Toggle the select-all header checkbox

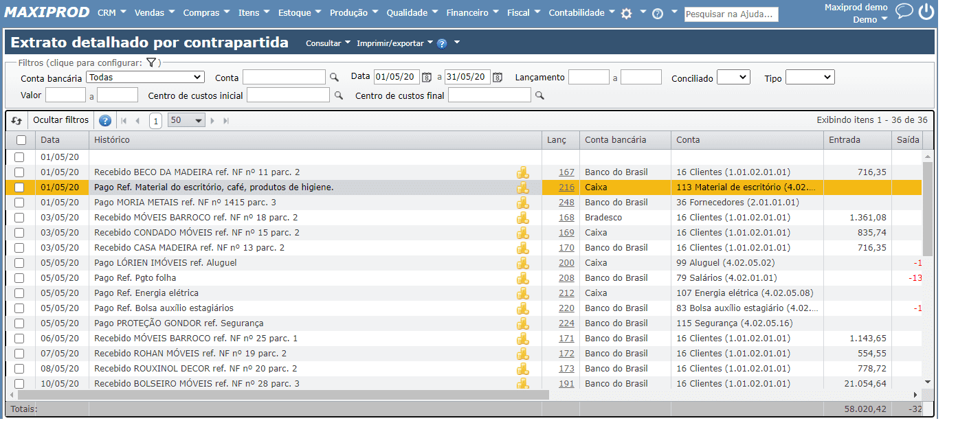point(21,140)
